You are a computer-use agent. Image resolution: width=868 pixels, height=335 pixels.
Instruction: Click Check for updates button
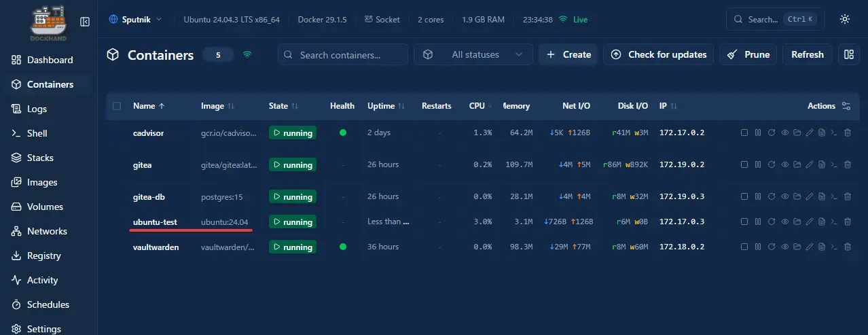point(658,54)
